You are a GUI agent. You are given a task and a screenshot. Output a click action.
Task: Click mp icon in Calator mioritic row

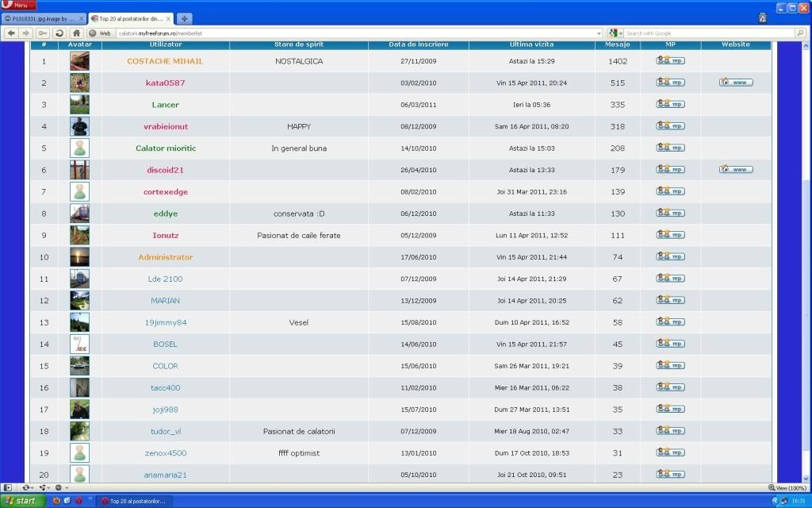671,148
